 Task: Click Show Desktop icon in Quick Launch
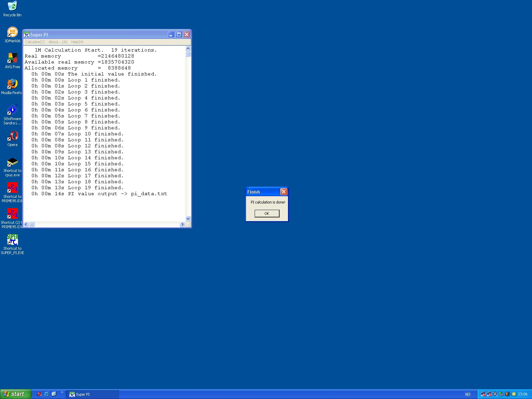point(54,394)
